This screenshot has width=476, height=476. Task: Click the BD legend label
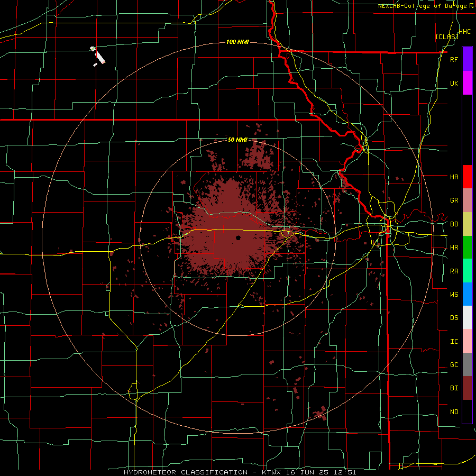[x=454, y=224]
